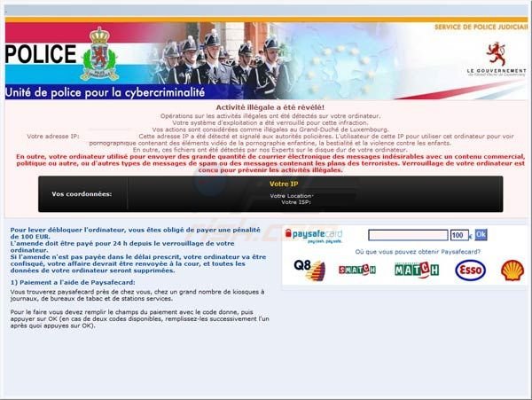Click the 'POLICE' banner title
Screen dimensions: 532x400
[41, 54]
